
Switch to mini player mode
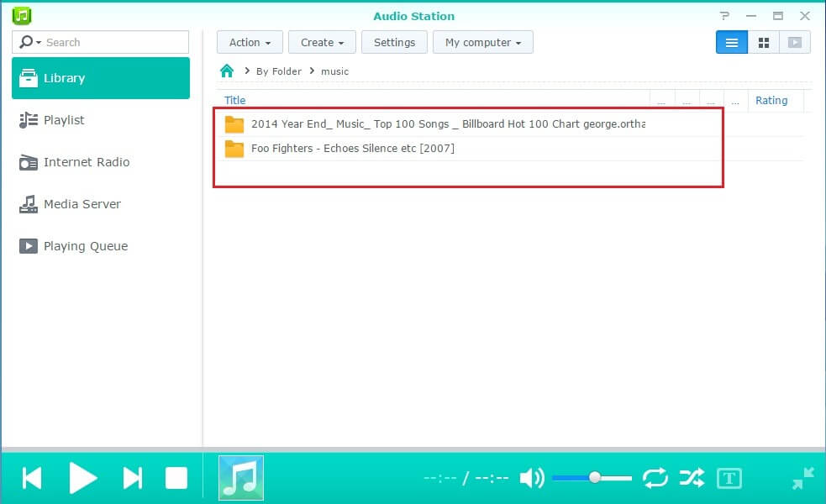802,478
